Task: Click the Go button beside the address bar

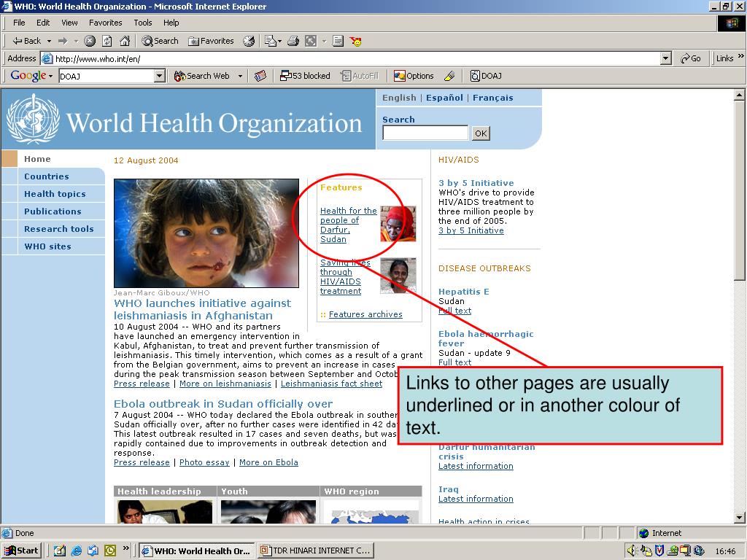Action: pos(691,58)
